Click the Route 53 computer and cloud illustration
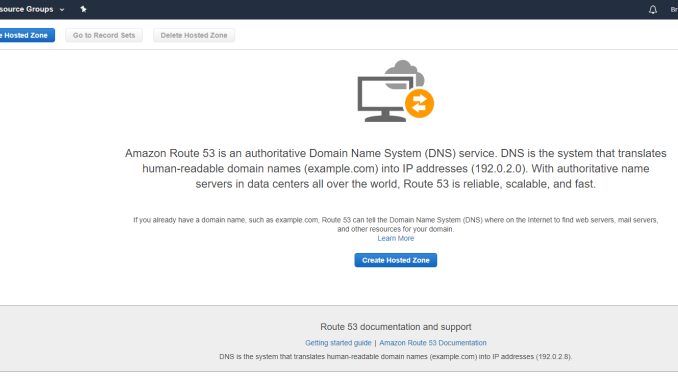Screen dimensions: 678x381 pos(395,91)
